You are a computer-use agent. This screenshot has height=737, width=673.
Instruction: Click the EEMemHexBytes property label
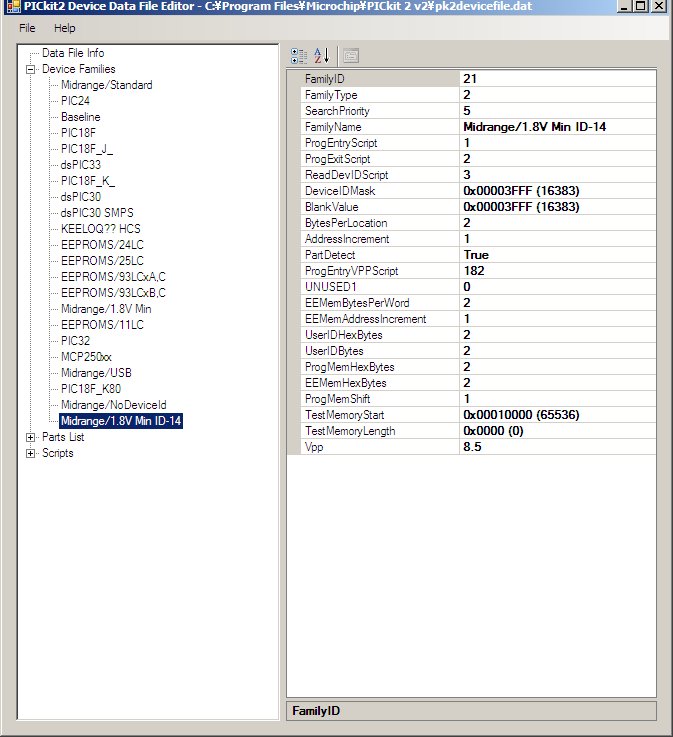345,383
